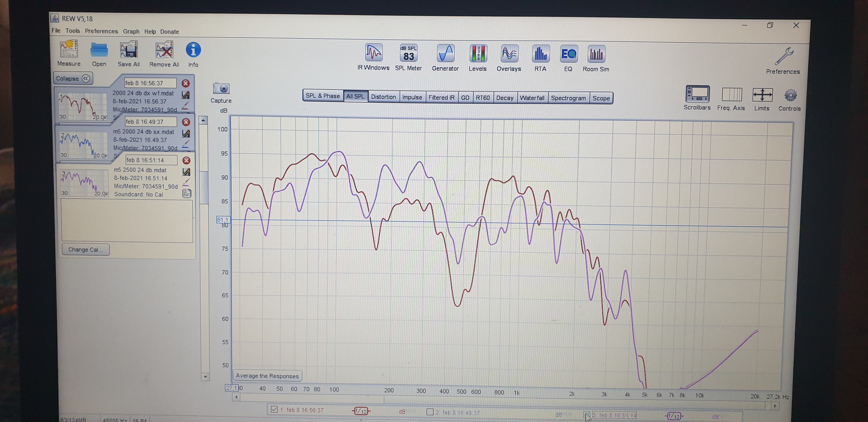Select measurement 2 thumbnail graph
868x422 pixels.
point(84,145)
